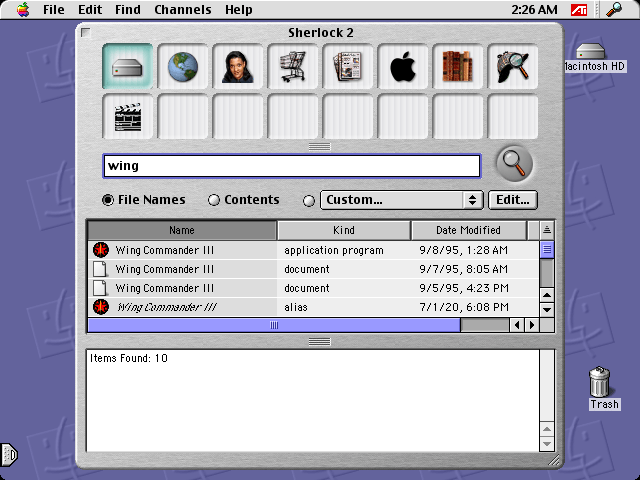Click the search text field containing wing

click(x=292, y=166)
